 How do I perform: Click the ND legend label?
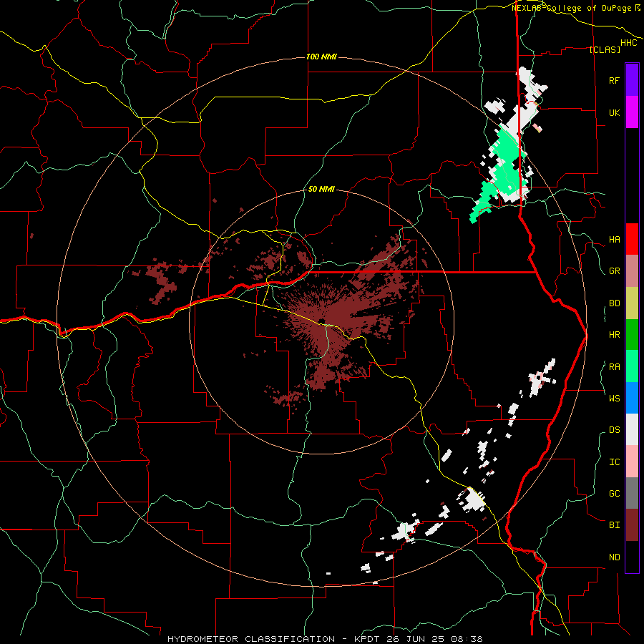pos(614,557)
